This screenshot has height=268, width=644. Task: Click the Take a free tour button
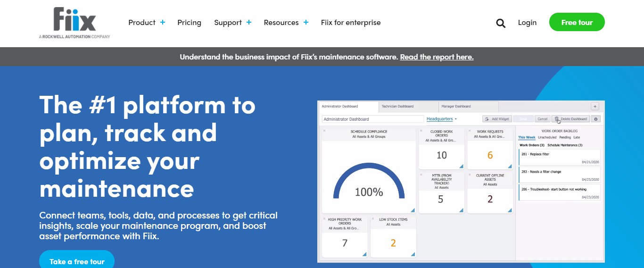77,260
